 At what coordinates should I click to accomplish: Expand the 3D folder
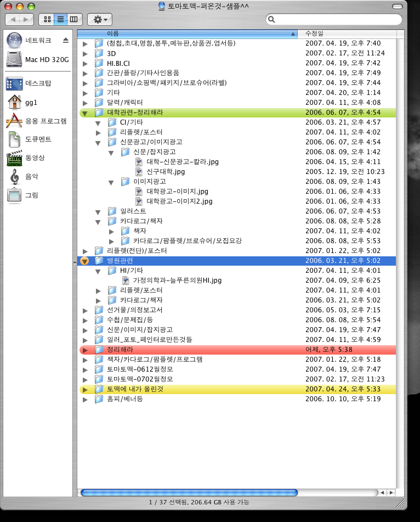[84, 54]
